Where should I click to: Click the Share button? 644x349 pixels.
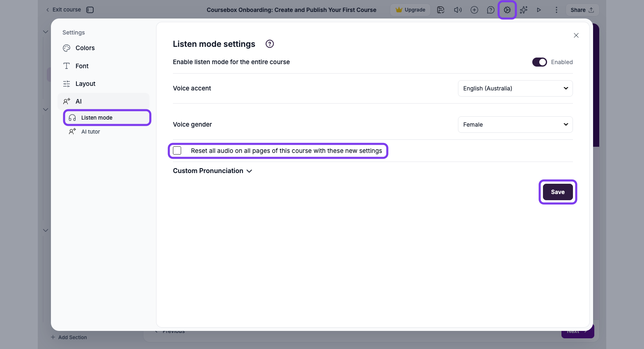(582, 10)
